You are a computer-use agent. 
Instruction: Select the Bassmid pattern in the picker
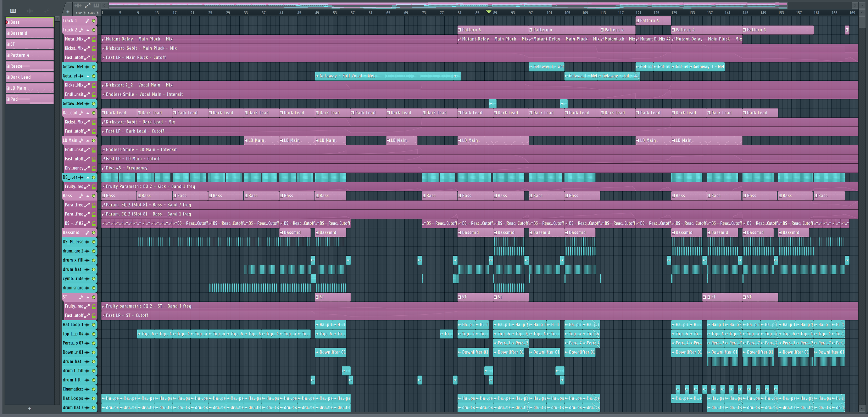pos(30,33)
